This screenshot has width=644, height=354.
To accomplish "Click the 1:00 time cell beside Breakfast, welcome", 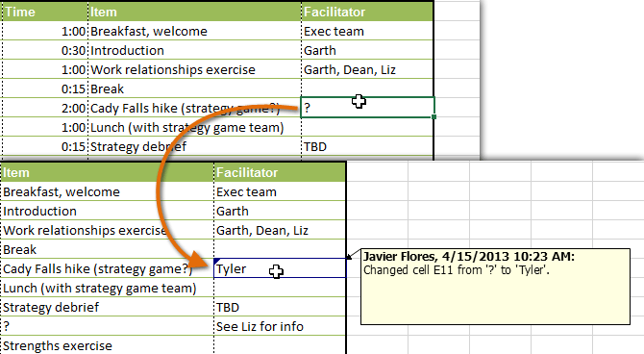I will tap(45, 31).
